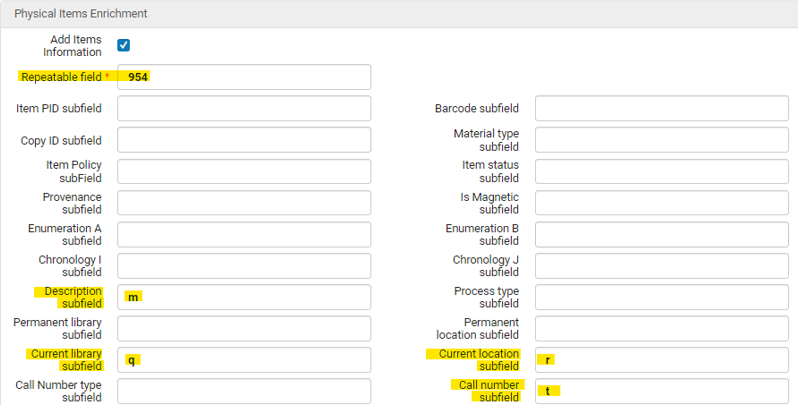
Task: Click the Permanent library subfield box
Action: click(x=244, y=329)
